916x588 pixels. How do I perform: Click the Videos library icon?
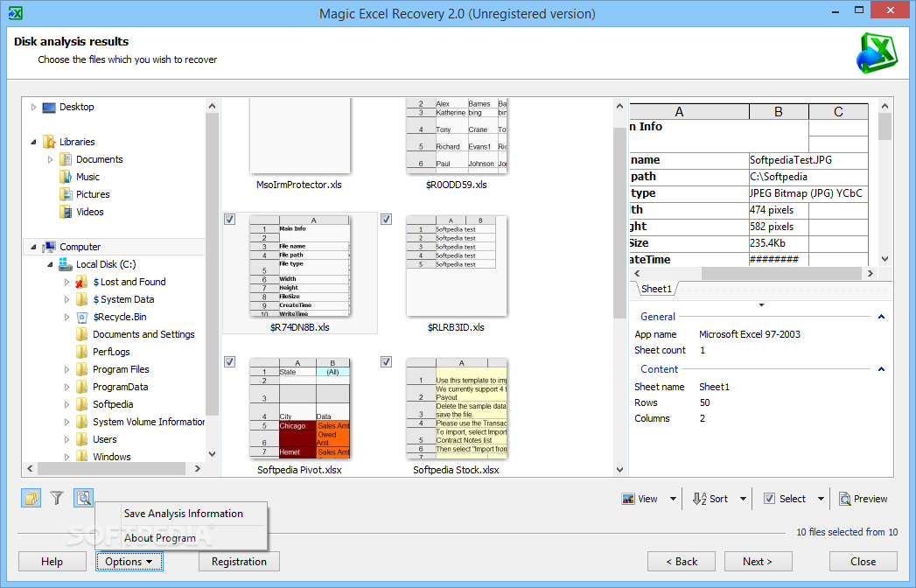pos(66,212)
